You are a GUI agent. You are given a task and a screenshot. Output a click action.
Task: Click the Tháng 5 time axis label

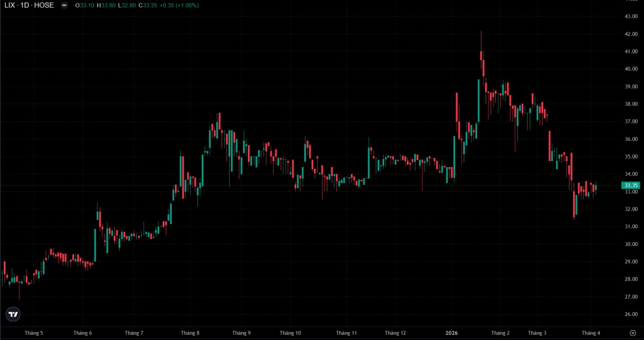33,333
